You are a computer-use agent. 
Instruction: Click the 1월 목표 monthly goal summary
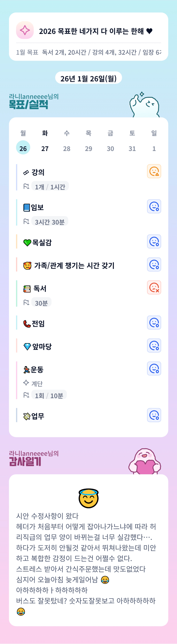pos(88,52)
